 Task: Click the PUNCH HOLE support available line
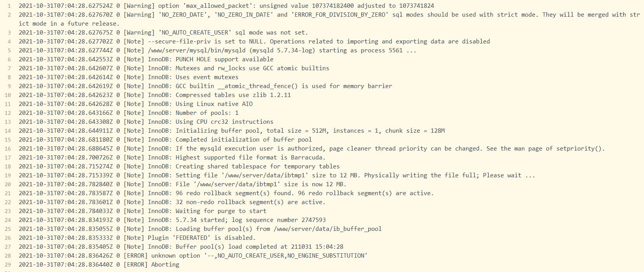coord(146,59)
